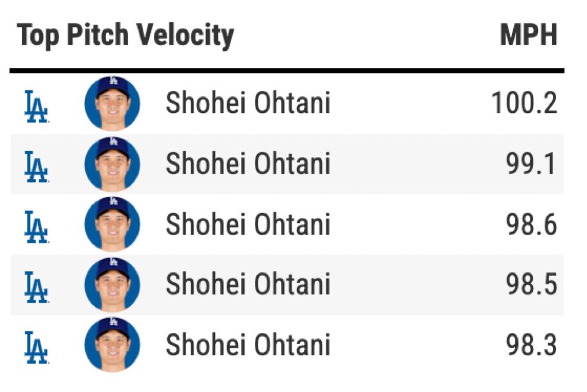
Task: Select the Shohei Ohtani name with 99.1 MPH
Action: pyautogui.click(x=248, y=164)
